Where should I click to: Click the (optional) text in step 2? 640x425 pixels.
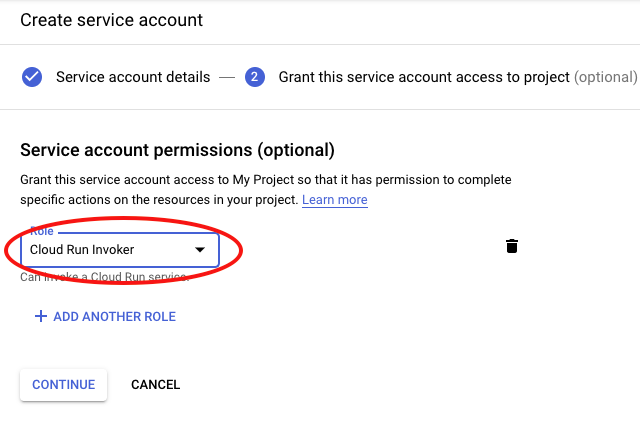coord(605,77)
